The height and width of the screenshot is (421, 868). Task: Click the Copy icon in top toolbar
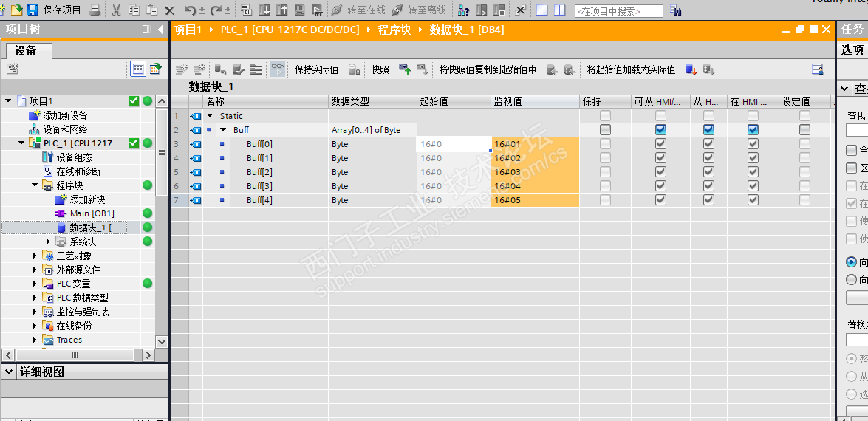[134, 10]
